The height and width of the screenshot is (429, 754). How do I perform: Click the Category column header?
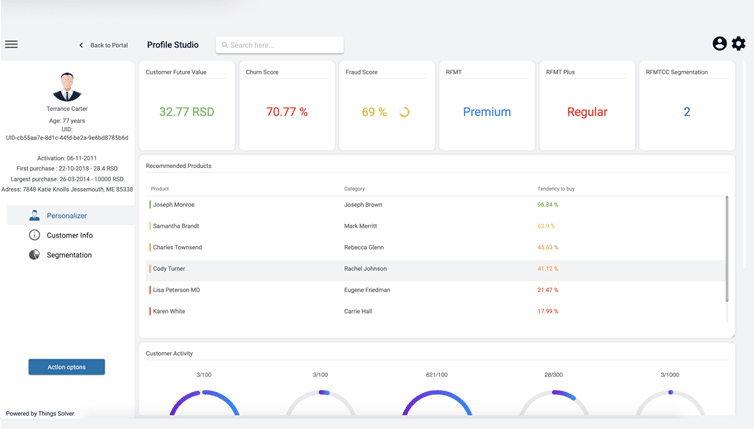coord(354,189)
